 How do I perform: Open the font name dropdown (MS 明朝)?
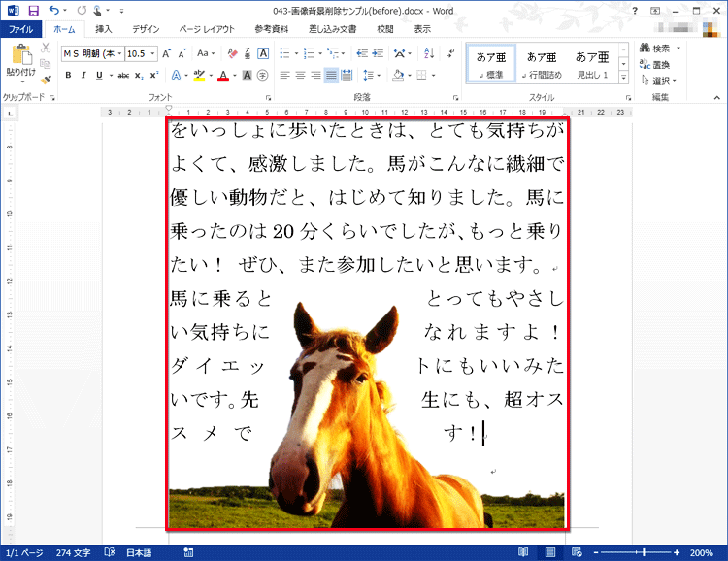(x=119, y=54)
